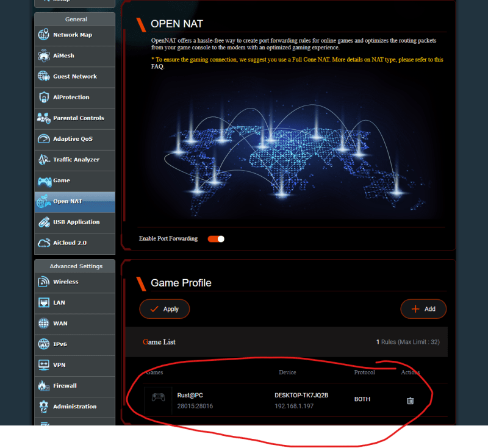The image size is (488, 448).
Task: Apply the game profile changes
Action: (x=164, y=309)
